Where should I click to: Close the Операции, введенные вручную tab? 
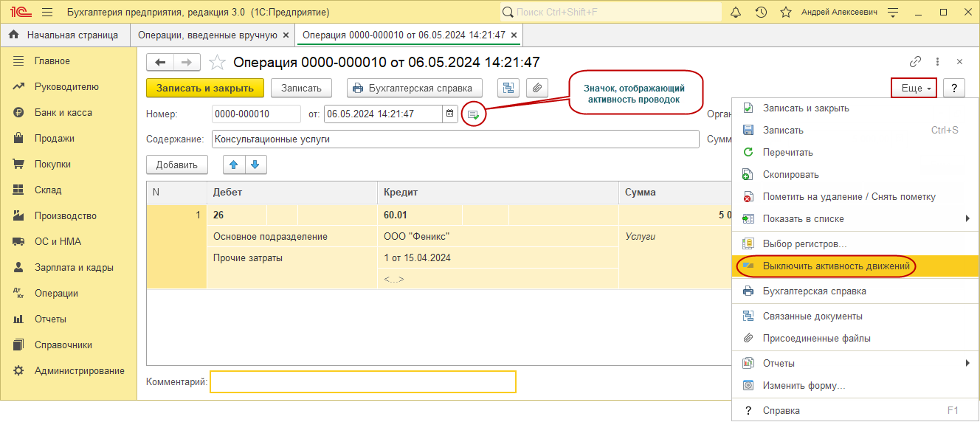coord(286,35)
